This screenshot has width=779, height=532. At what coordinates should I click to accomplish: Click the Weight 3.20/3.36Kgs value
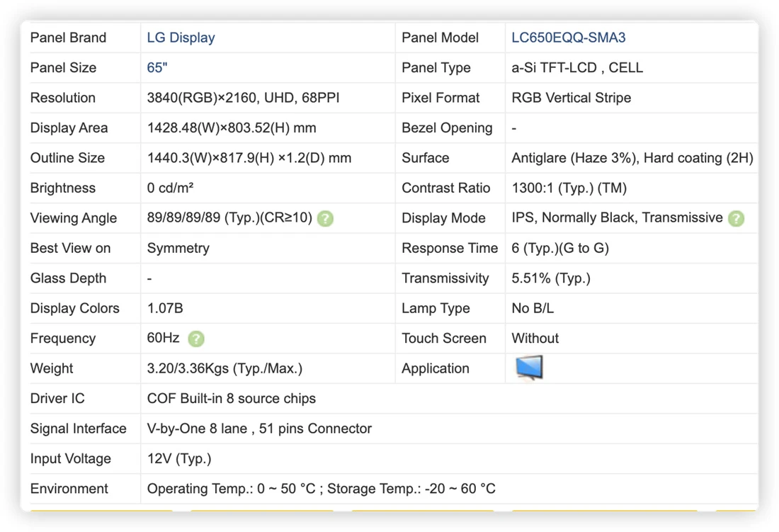point(224,368)
